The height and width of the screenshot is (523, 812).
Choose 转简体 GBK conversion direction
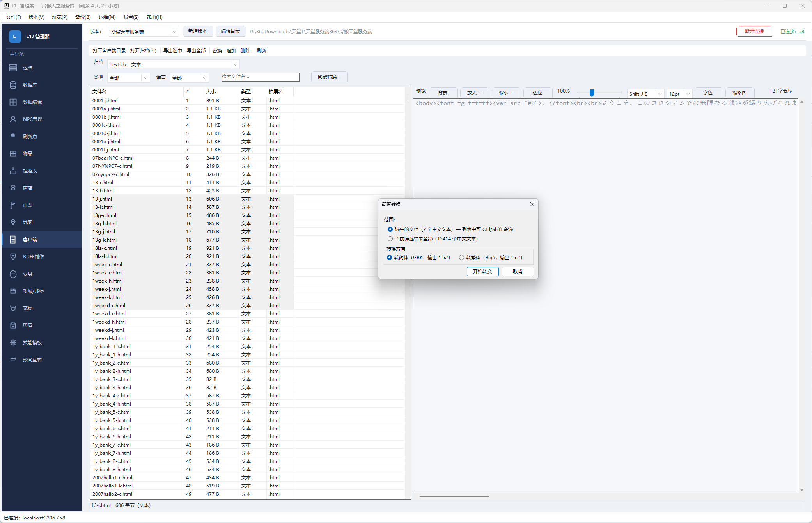[x=389, y=258]
